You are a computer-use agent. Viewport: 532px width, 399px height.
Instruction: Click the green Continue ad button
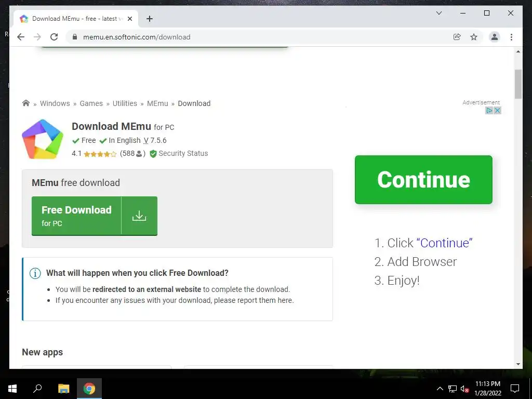pyautogui.click(x=423, y=180)
